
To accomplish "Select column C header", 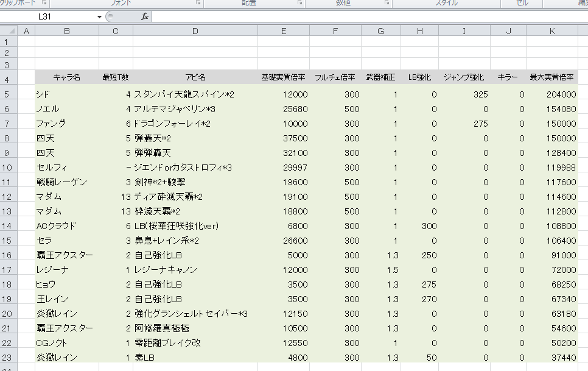I will click(x=116, y=32).
